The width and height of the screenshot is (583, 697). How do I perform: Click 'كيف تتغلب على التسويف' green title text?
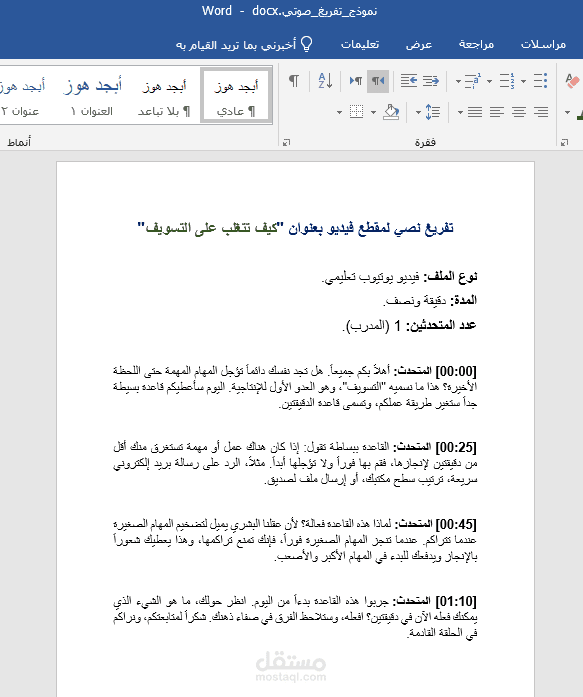[212, 228]
